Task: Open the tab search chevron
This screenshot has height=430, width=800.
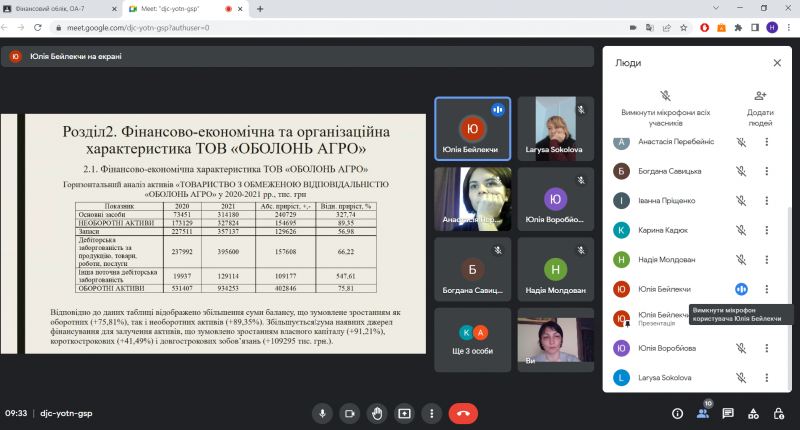Action: click(716, 8)
